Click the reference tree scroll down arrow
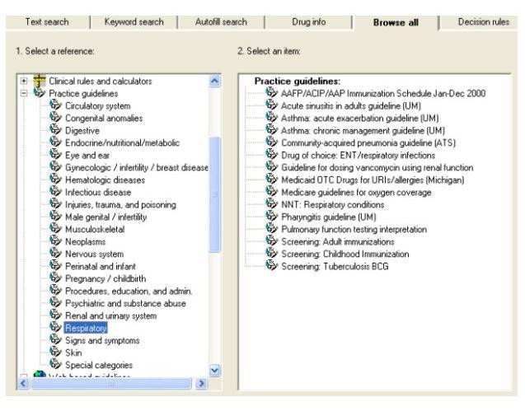 (214, 371)
